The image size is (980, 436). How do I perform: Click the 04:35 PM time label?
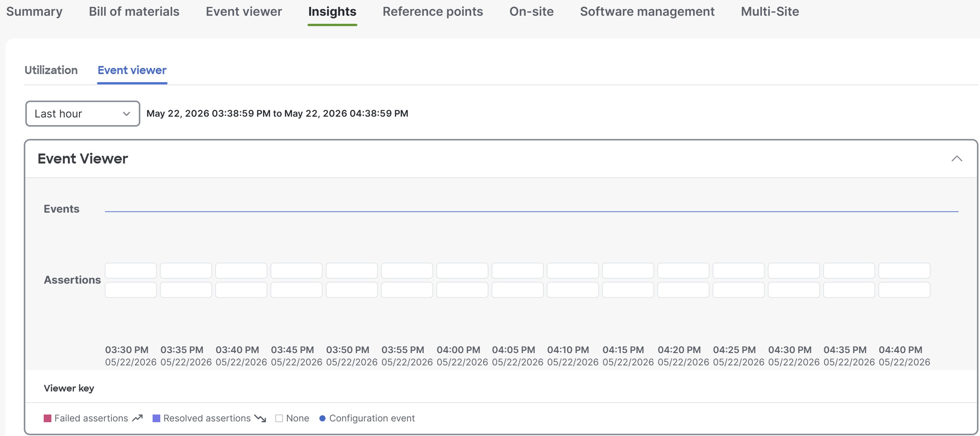coord(845,350)
